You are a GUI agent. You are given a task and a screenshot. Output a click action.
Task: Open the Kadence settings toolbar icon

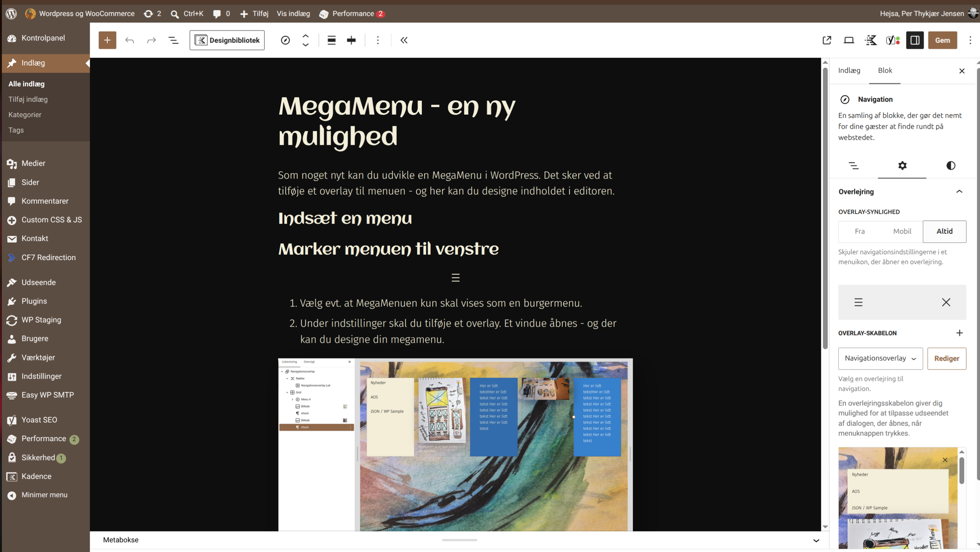pos(871,40)
